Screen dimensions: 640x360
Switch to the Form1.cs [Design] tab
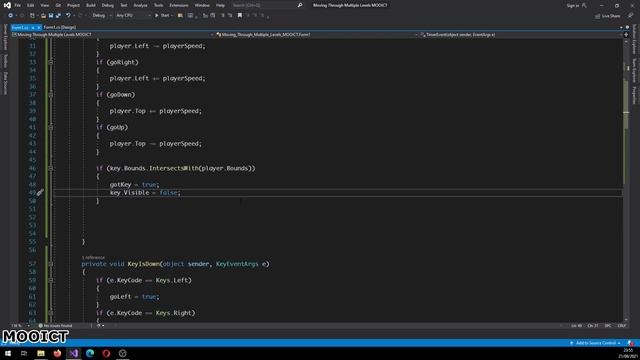[x=60, y=27]
